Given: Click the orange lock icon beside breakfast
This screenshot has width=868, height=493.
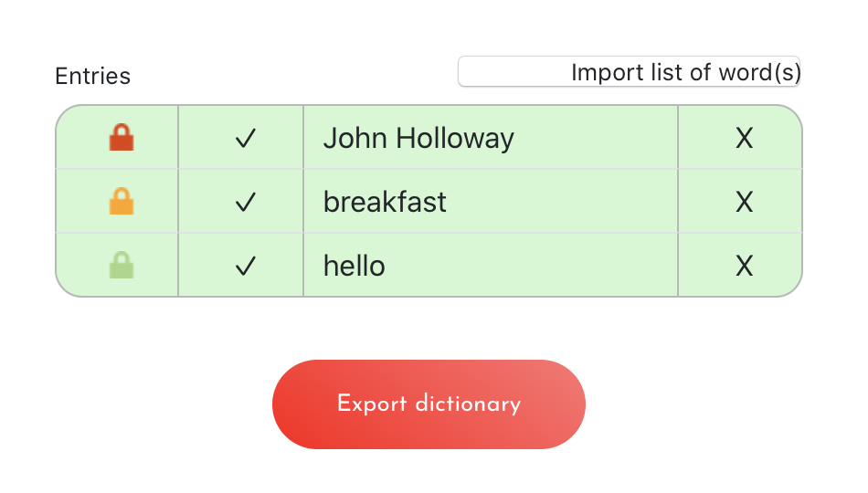Looking at the screenshot, I should click(x=122, y=202).
